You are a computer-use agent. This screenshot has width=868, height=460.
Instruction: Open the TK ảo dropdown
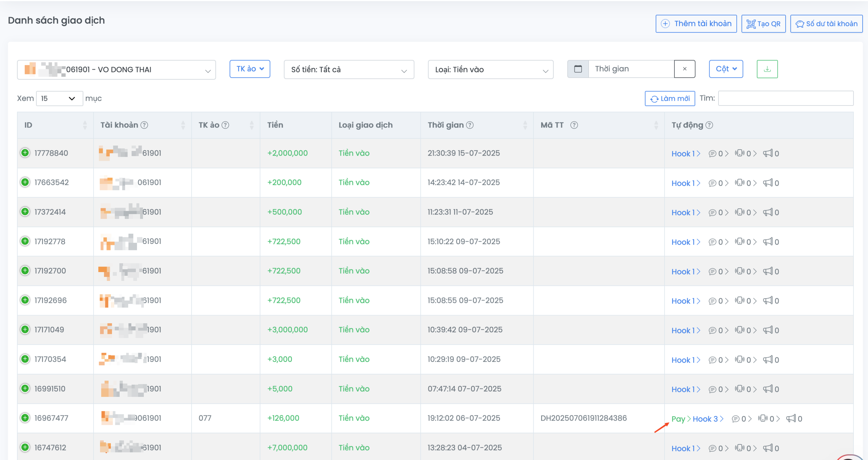pos(250,69)
